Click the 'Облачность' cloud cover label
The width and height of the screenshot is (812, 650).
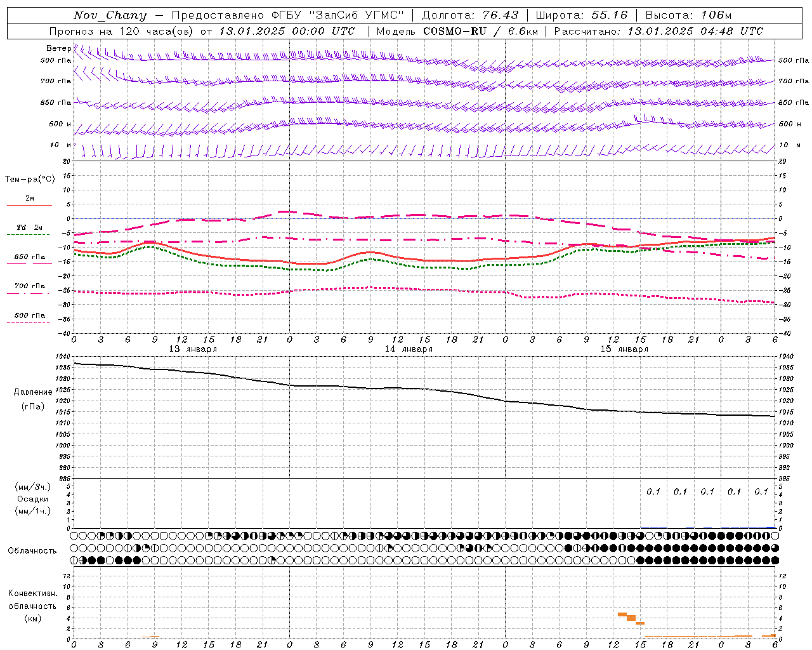point(32,551)
